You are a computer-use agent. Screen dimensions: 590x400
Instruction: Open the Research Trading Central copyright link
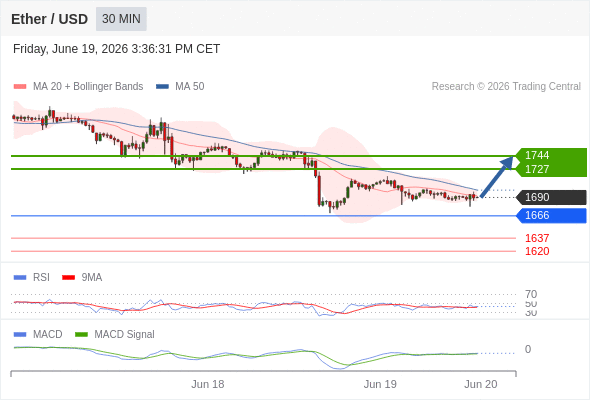(x=506, y=87)
